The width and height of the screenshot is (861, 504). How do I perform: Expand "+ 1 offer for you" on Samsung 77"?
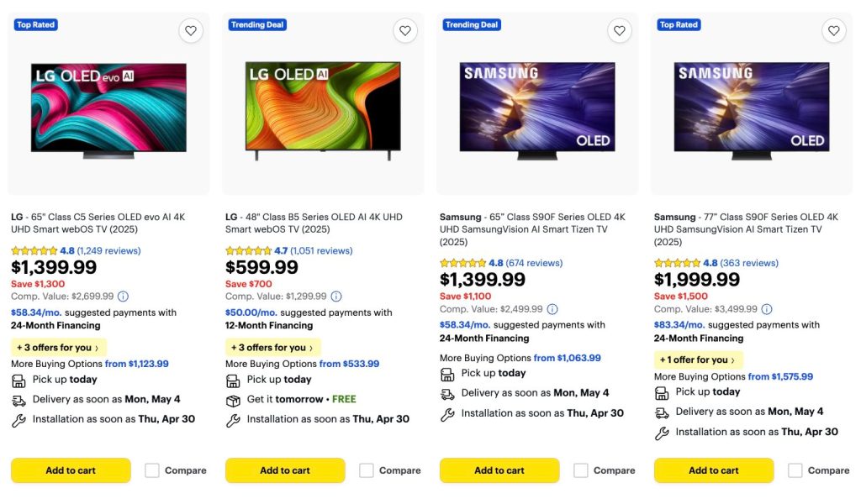point(699,360)
